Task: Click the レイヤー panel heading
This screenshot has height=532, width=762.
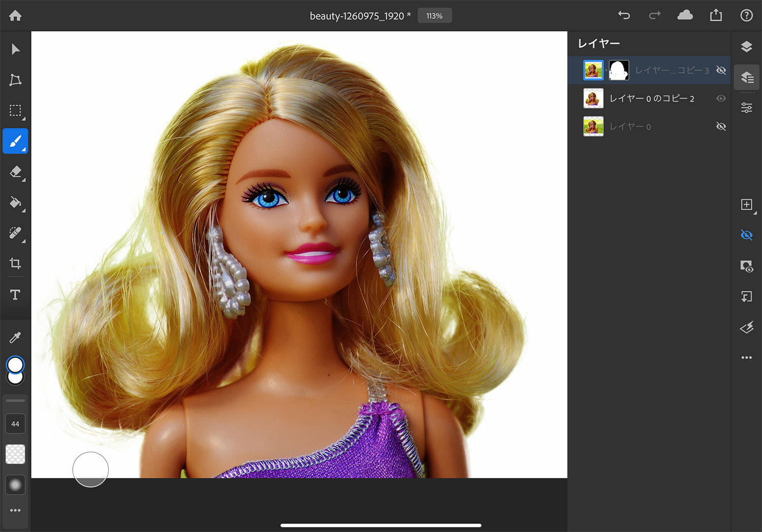Action: pyautogui.click(x=599, y=44)
